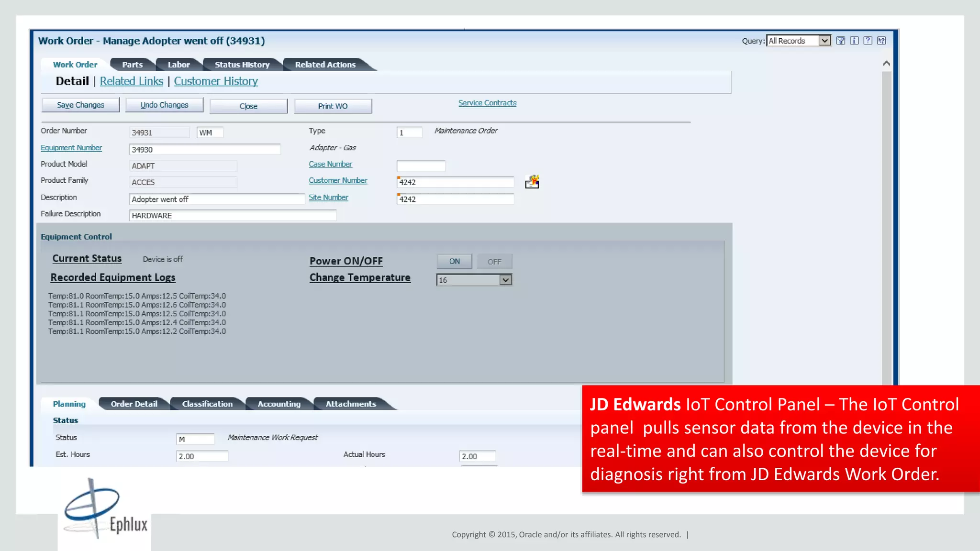This screenshot has height=551, width=980.
Task: Open the Related Actions tab
Action: pos(325,65)
